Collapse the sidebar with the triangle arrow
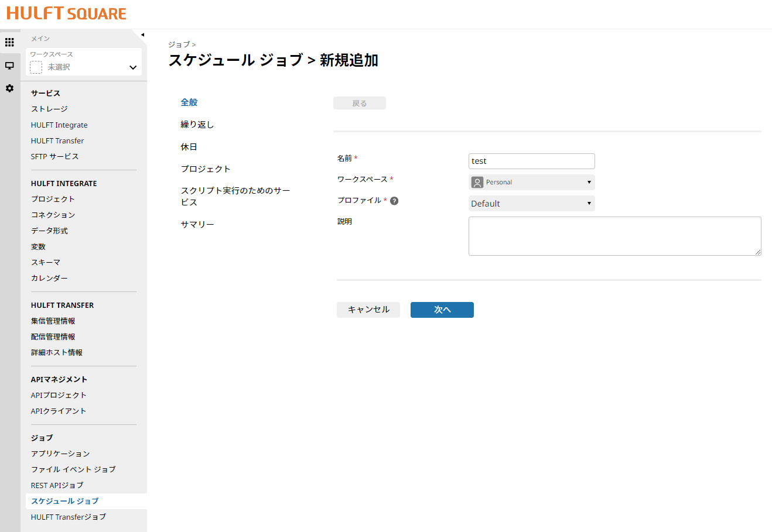Viewport: 772px width, 532px height. click(x=142, y=35)
